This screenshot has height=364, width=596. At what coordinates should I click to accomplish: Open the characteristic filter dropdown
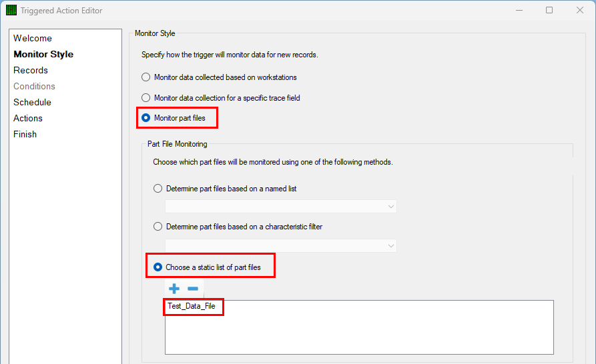tap(281, 246)
